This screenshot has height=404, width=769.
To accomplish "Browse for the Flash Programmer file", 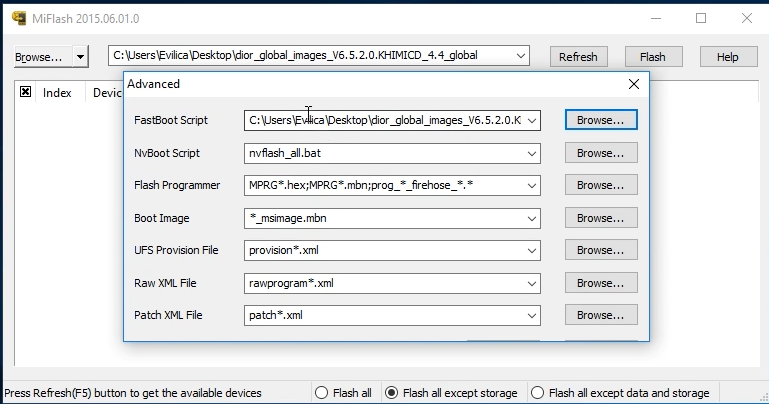I will point(601,185).
